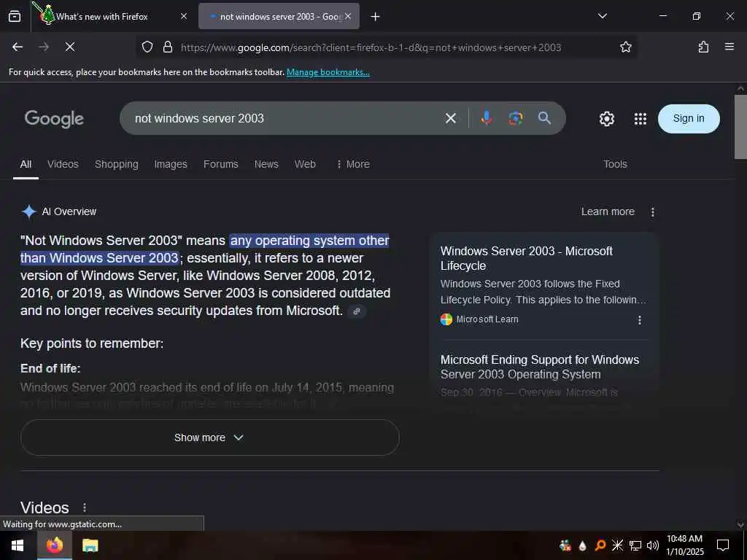Expand the list all tabs dropdown
Image resolution: width=747 pixels, height=560 pixels.
tap(602, 16)
